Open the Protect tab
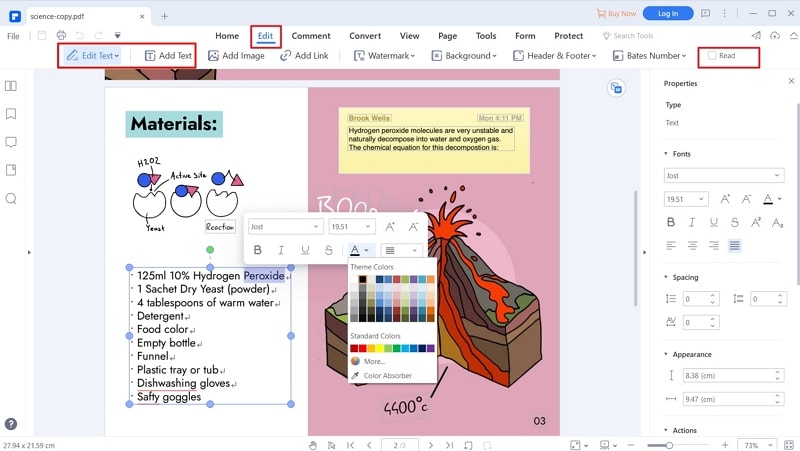 pyautogui.click(x=568, y=36)
